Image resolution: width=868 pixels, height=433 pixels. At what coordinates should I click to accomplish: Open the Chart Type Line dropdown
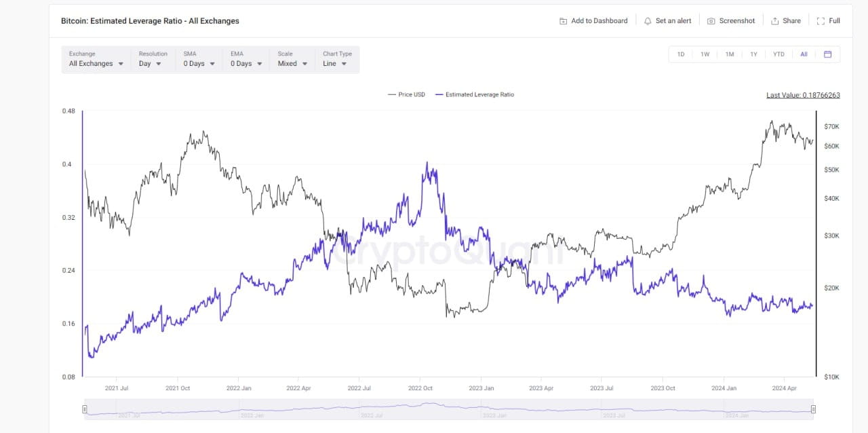tap(335, 63)
